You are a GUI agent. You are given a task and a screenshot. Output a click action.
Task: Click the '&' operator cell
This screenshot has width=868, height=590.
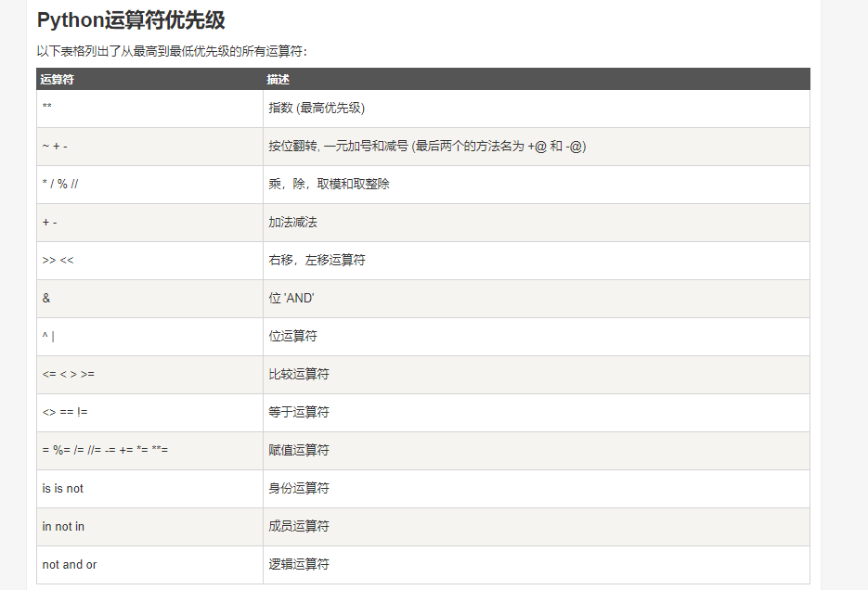point(149,299)
